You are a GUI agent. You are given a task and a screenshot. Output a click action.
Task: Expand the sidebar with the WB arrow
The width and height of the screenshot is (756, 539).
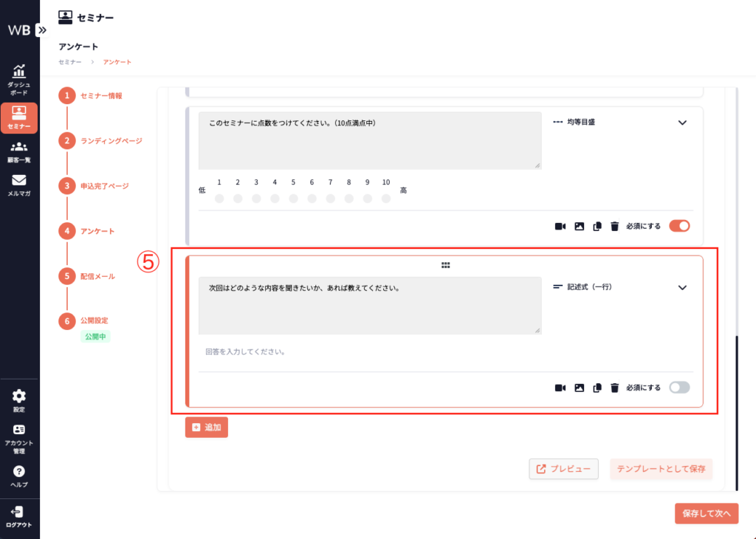coord(41,30)
